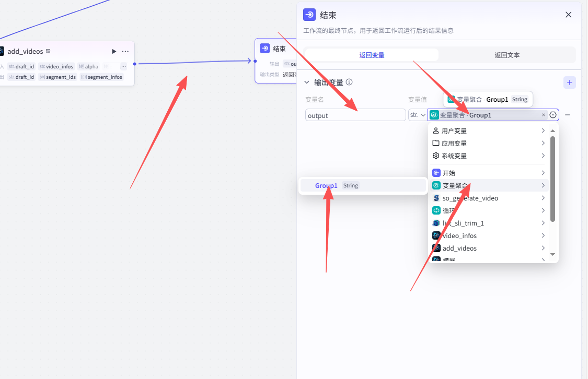Image resolution: width=588 pixels, height=379 pixels.
Task: Click the target icon in variable value field
Action: click(x=553, y=115)
